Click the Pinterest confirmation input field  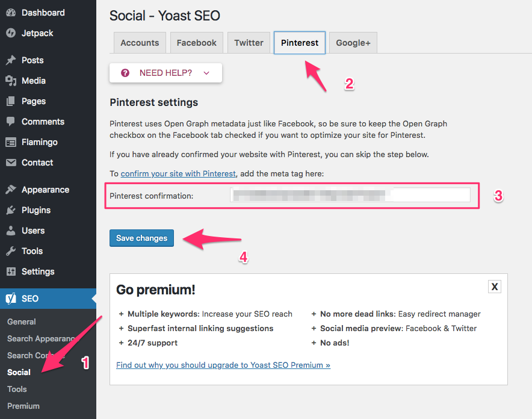coord(349,194)
